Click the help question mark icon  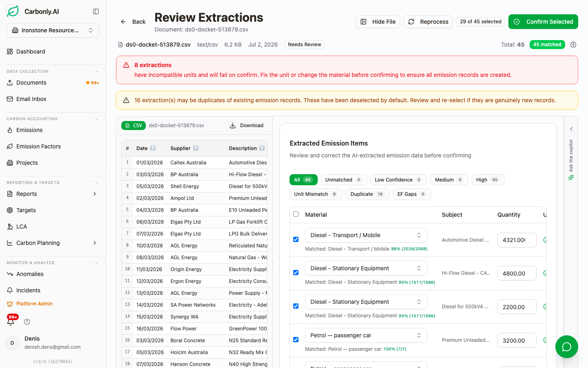27,322
